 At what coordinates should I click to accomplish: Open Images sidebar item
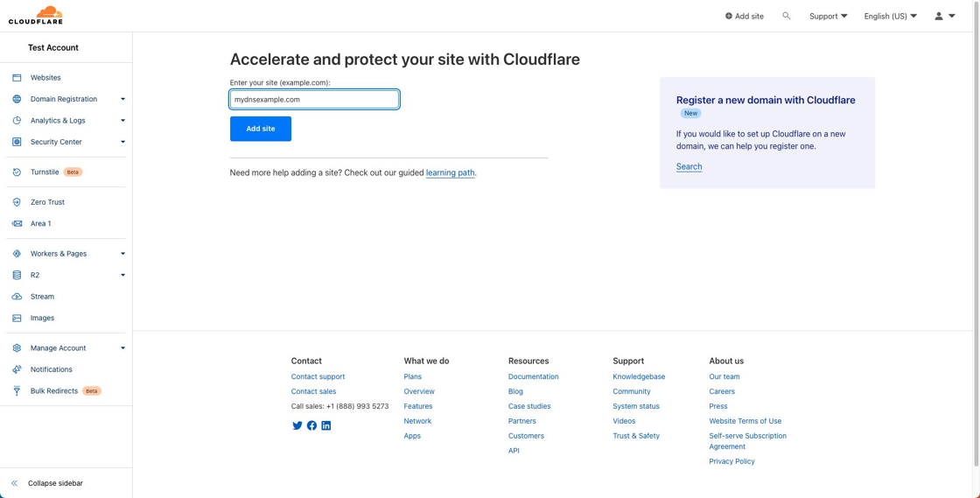click(43, 318)
